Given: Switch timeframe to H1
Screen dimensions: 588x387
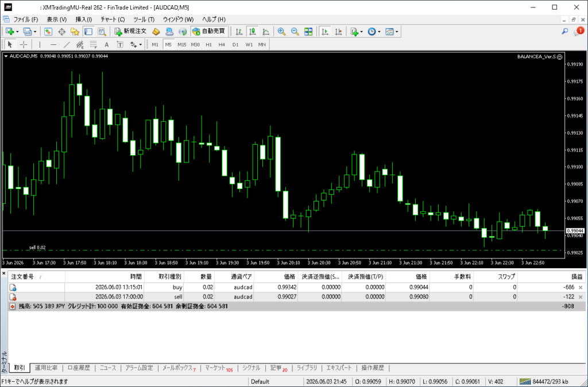Looking at the screenshot, I should tap(209, 45).
